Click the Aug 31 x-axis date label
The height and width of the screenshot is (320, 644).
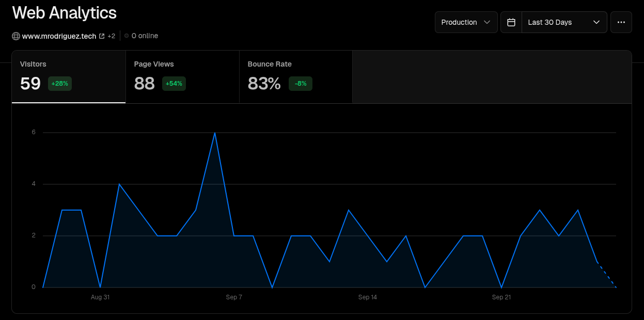[x=100, y=297]
